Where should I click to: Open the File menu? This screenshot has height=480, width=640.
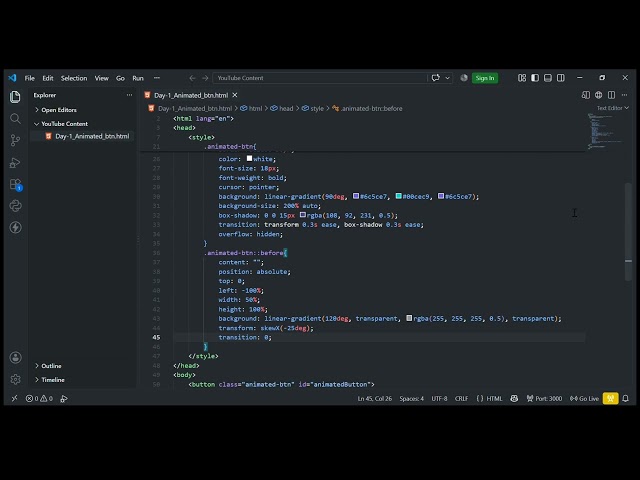click(29, 78)
